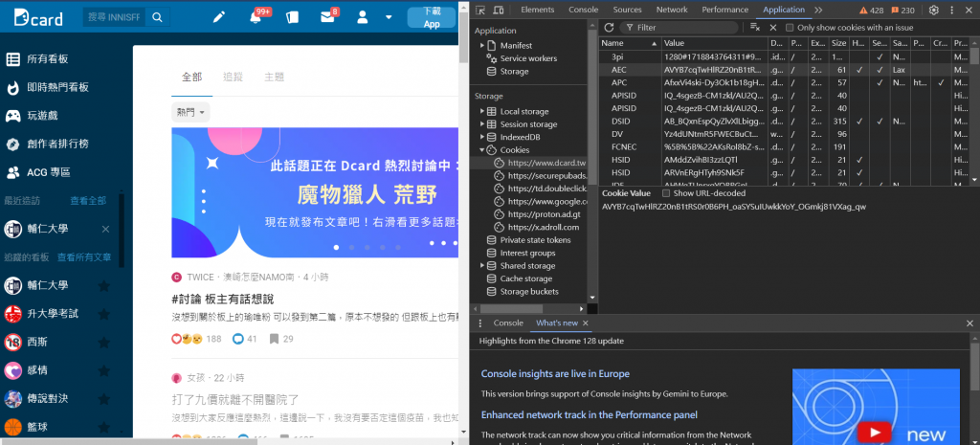980x445 pixels.
Task: Toggle star for 輔仁大學 followed board
Action: pos(103,285)
